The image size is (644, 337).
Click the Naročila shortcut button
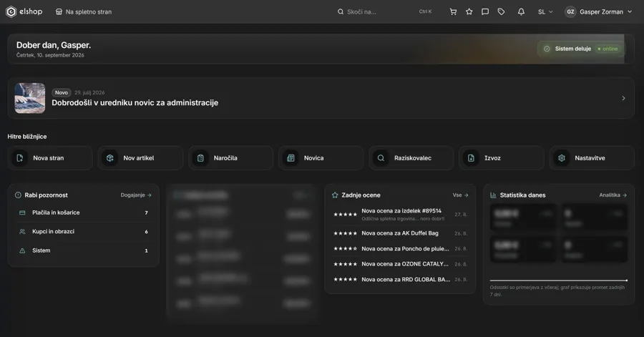point(231,158)
